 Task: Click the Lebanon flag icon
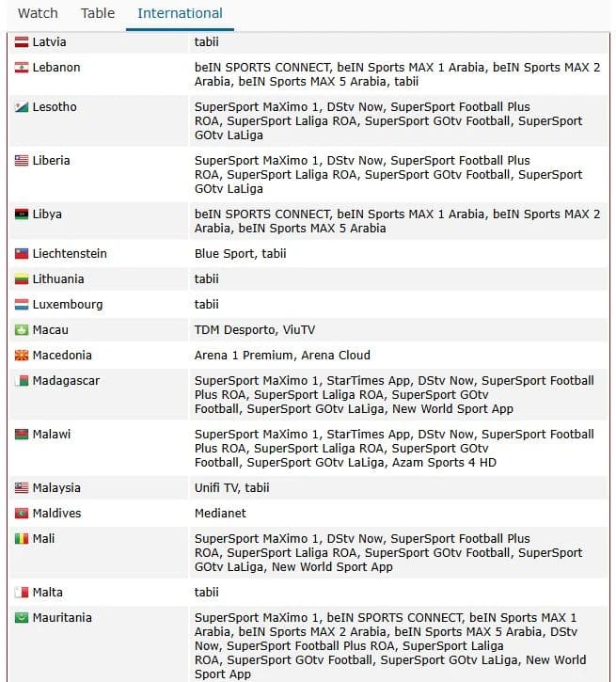pos(22,68)
